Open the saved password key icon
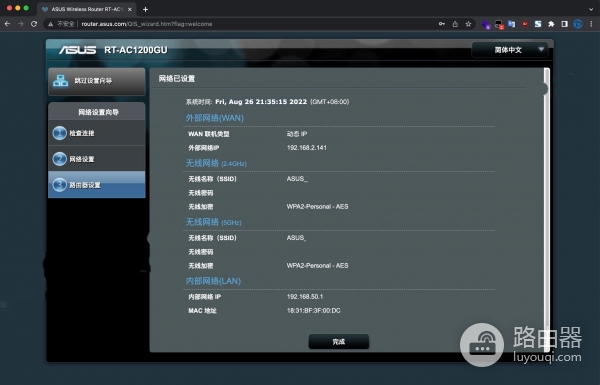 442,24
